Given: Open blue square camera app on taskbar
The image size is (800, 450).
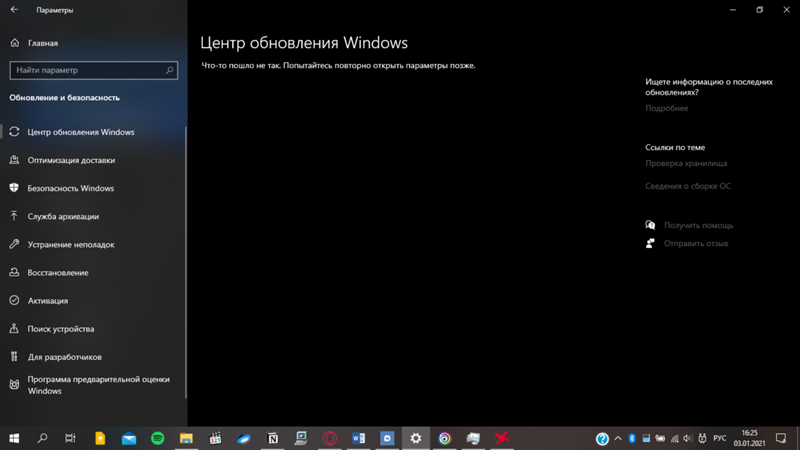Looking at the screenshot, I should point(387,438).
